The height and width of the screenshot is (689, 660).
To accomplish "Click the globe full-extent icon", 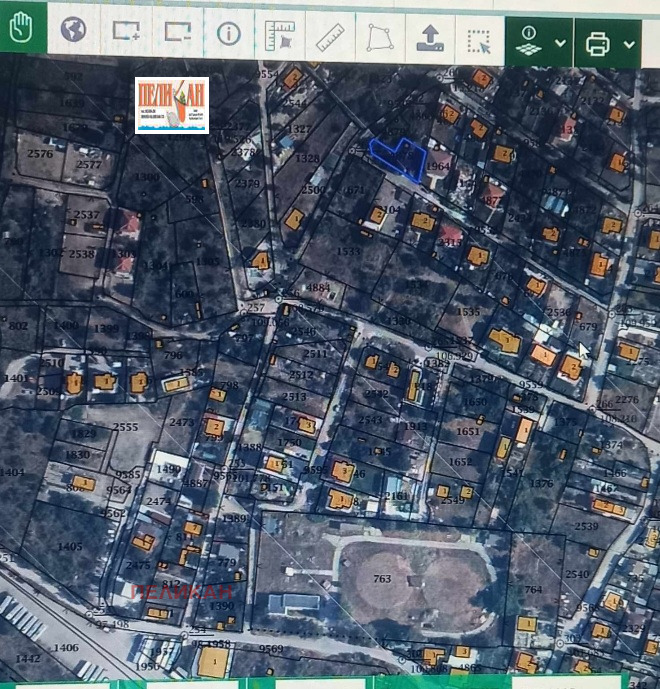I will click(x=73, y=31).
